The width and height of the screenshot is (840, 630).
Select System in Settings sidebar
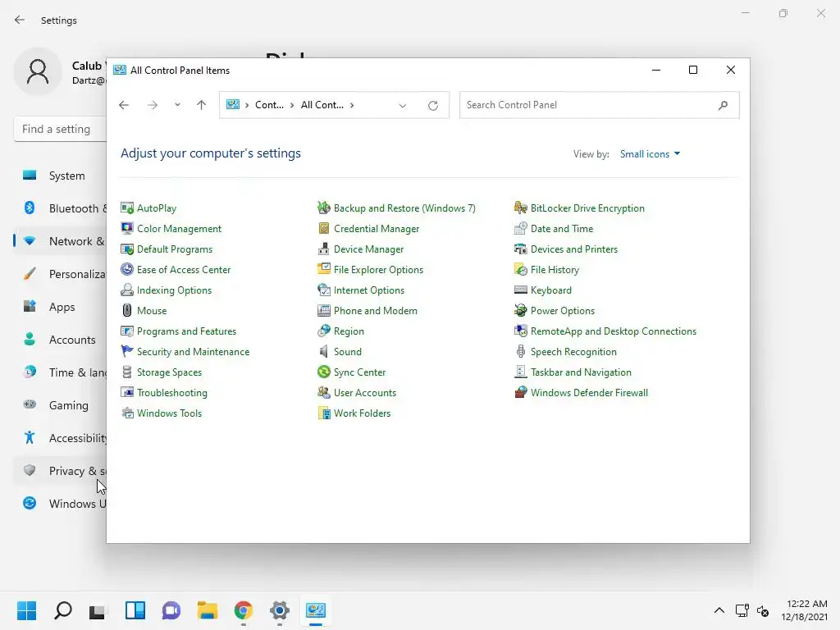click(60, 176)
